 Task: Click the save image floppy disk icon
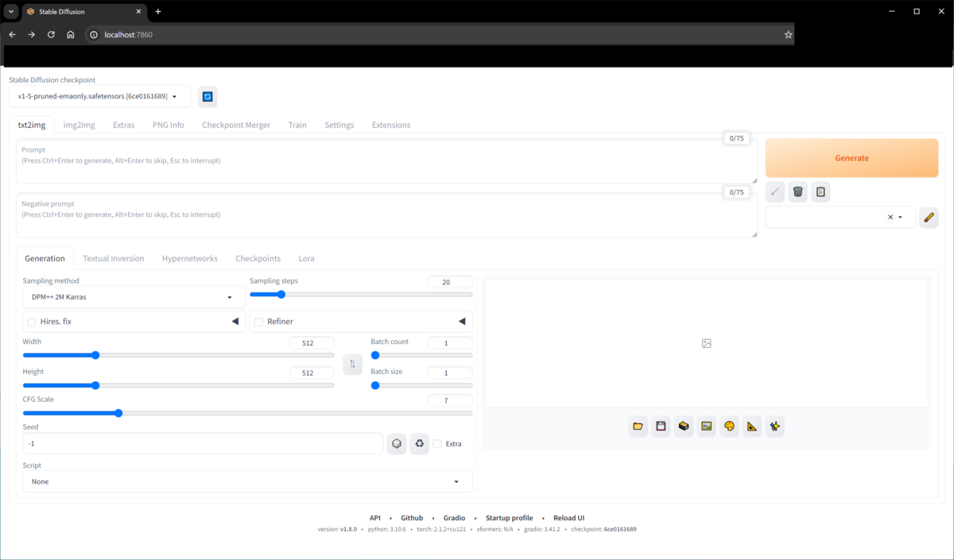[661, 427]
